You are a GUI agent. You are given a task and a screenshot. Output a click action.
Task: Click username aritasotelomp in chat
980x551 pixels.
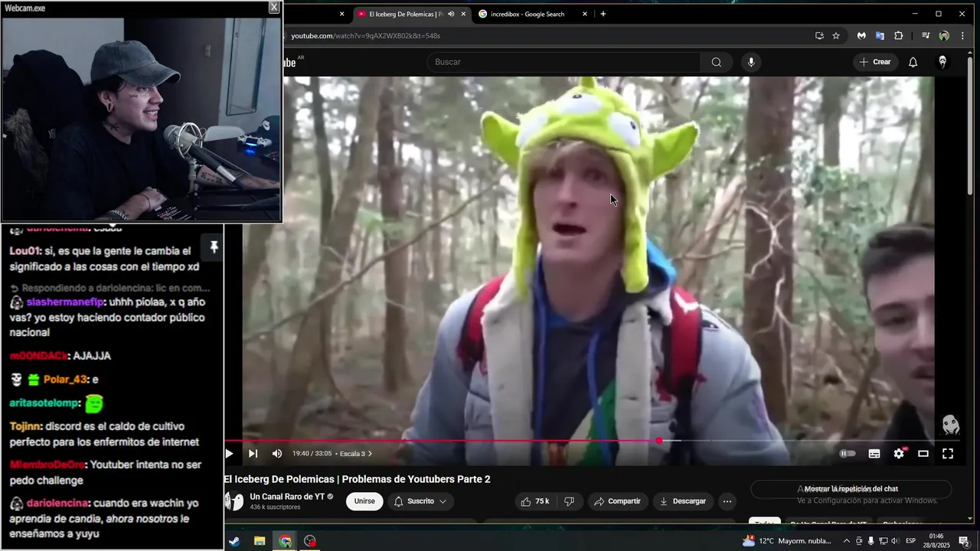[43, 403]
